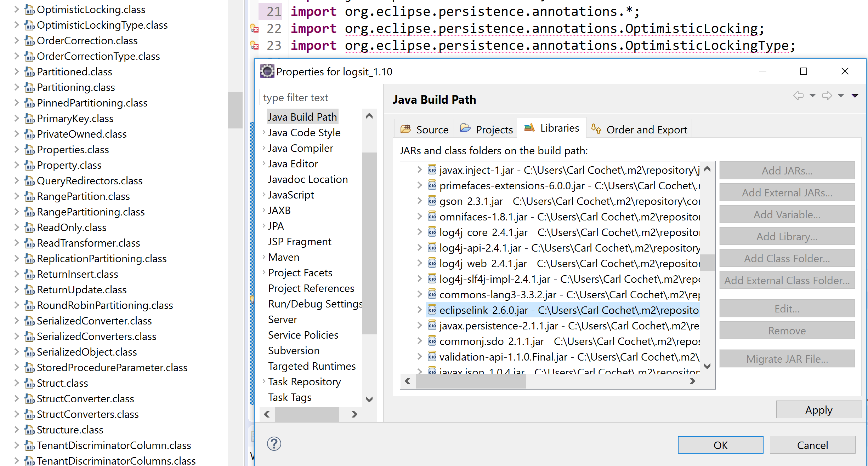The width and height of the screenshot is (868, 466).
Task: Expand the Maven properties category
Action: (x=264, y=257)
